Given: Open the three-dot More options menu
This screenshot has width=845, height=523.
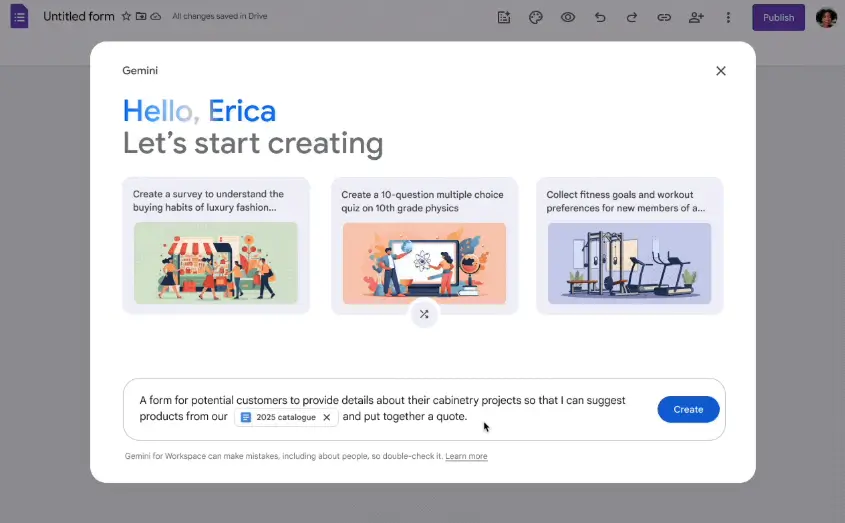Looking at the screenshot, I should [x=728, y=17].
